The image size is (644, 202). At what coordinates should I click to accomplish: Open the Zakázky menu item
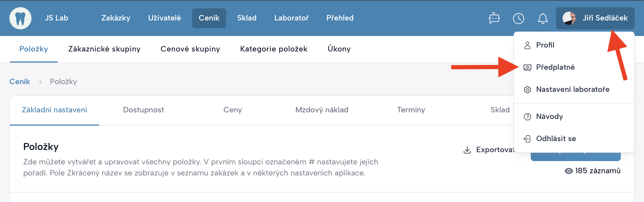116,18
